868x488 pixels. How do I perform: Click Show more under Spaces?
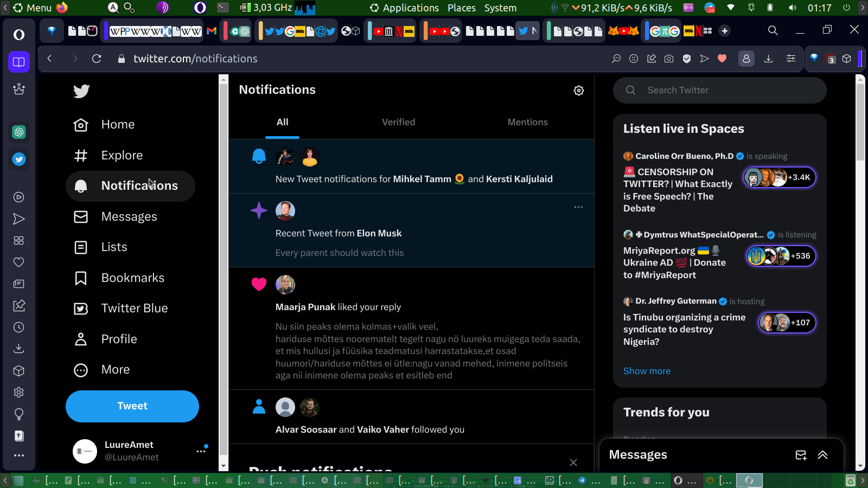(647, 371)
